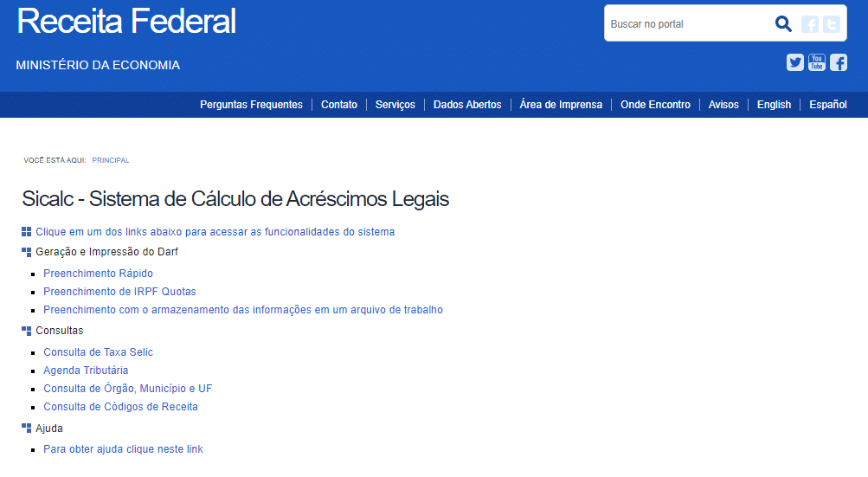868x477 pixels.
Task: Open Área de Imprensa
Action: [x=561, y=105]
